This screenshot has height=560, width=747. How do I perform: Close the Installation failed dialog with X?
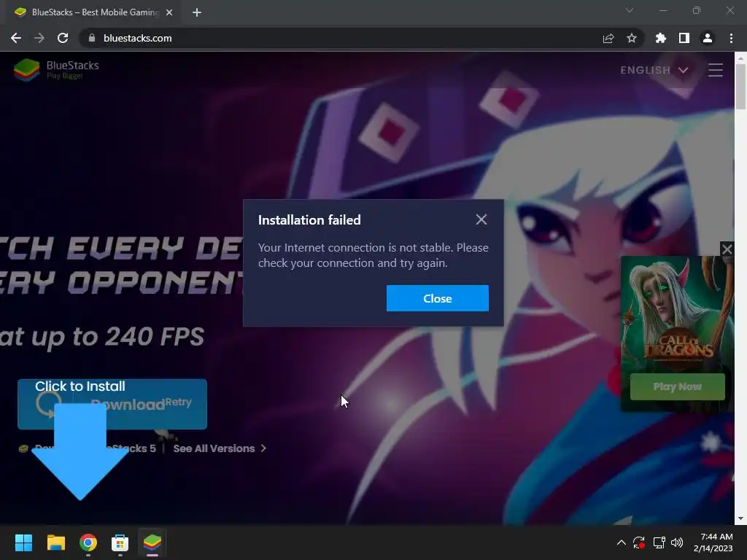pos(481,219)
